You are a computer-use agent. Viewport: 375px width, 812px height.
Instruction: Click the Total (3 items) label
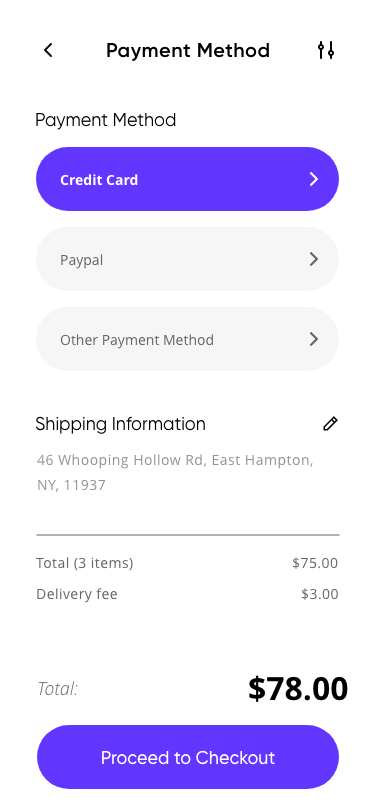(x=84, y=563)
